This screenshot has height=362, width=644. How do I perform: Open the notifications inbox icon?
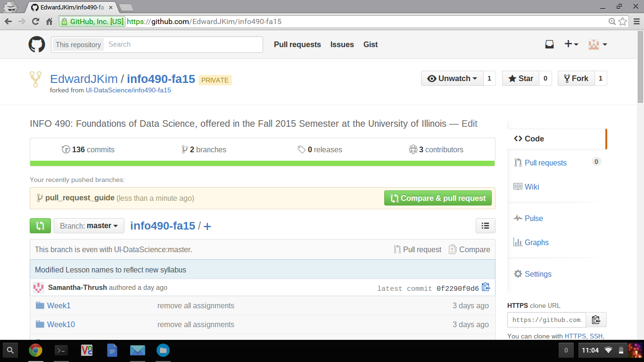(549, 44)
